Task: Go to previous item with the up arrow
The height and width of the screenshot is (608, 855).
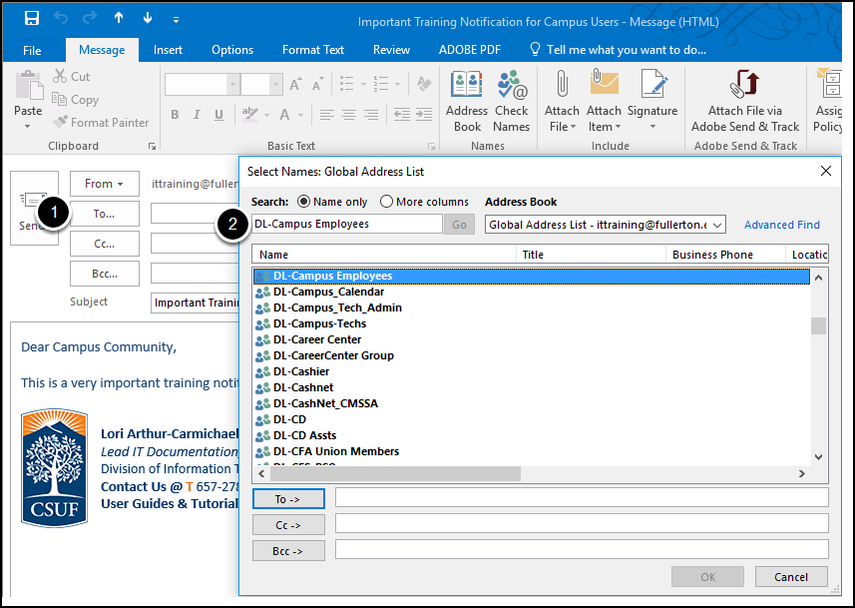Action: (118, 19)
